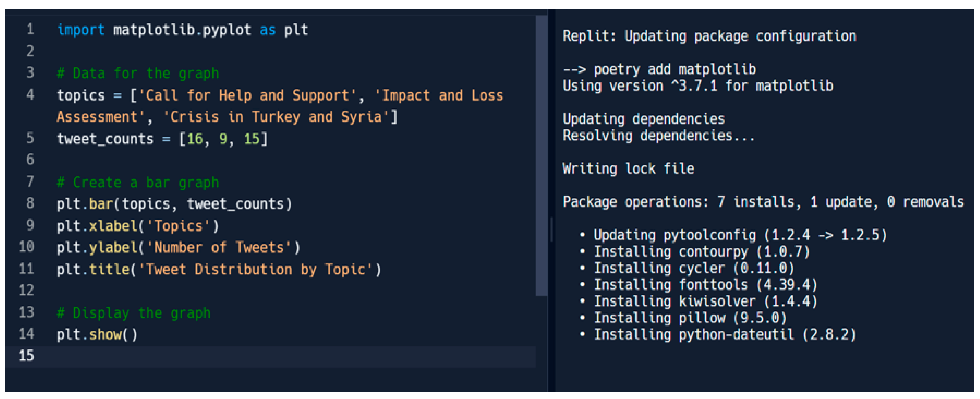Click the 'tweet_counts' variable on line 5
Screen dimensions: 980x399
[105, 139]
